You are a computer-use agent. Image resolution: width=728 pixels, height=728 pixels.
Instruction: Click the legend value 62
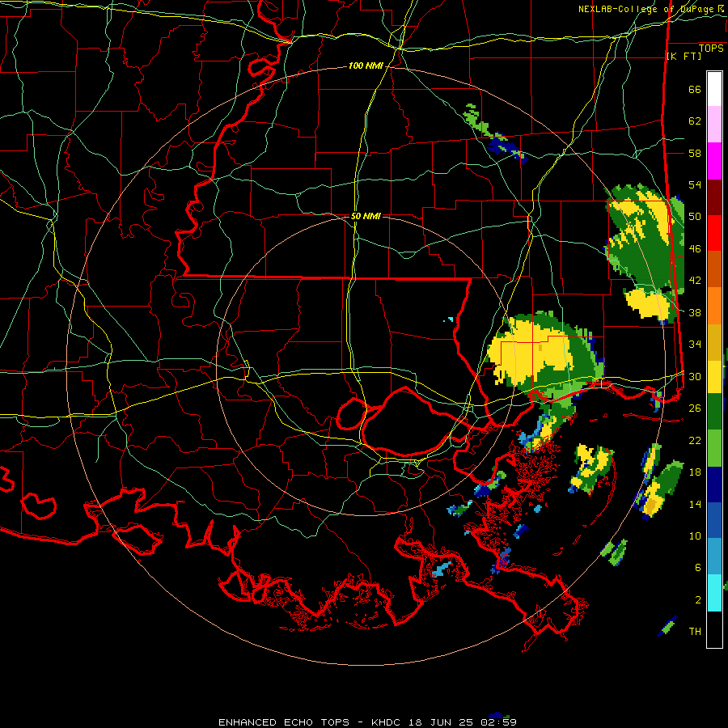pyautogui.click(x=695, y=121)
